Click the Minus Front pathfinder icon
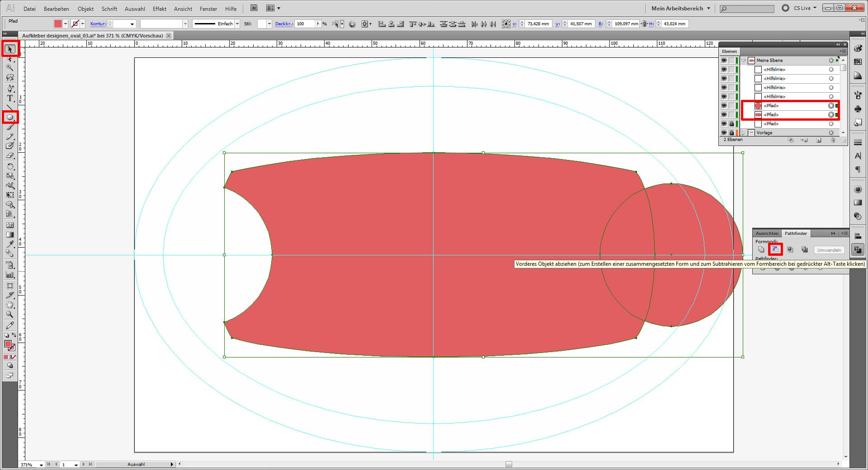Image resolution: width=868 pixels, height=470 pixels. pyautogui.click(x=775, y=249)
